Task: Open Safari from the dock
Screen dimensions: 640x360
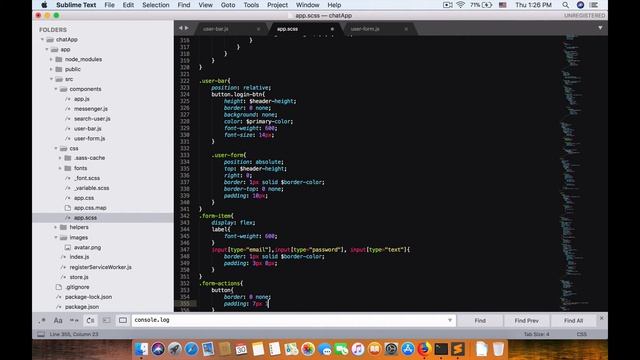Action: point(191,349)
